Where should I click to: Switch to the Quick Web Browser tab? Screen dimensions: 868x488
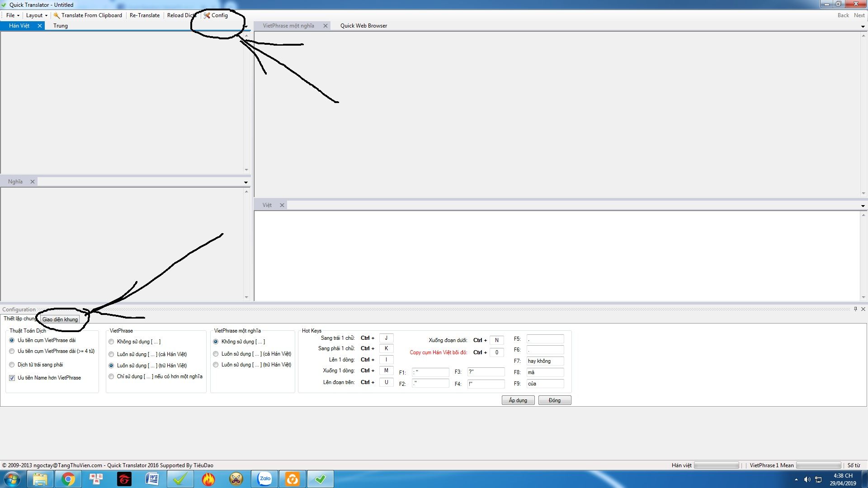(363, 26)
